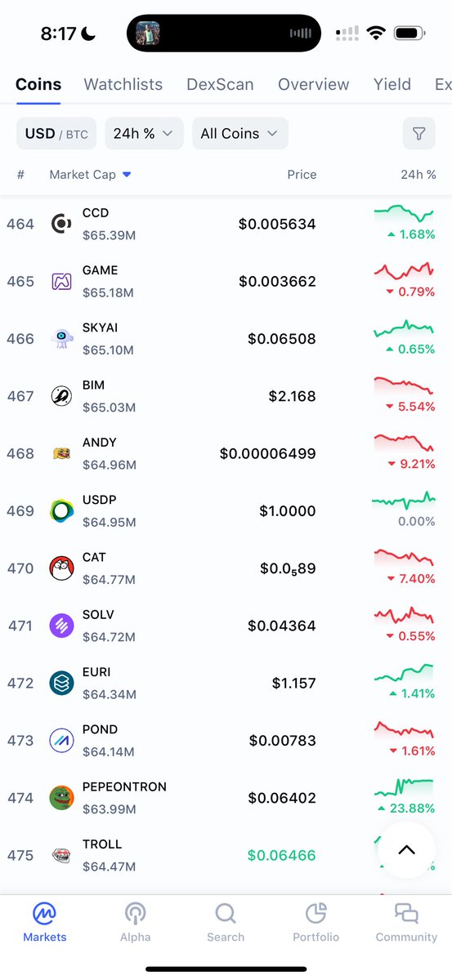View the ANDY 24h sparkline chart
Screen dimensions: 452x980
404,443
